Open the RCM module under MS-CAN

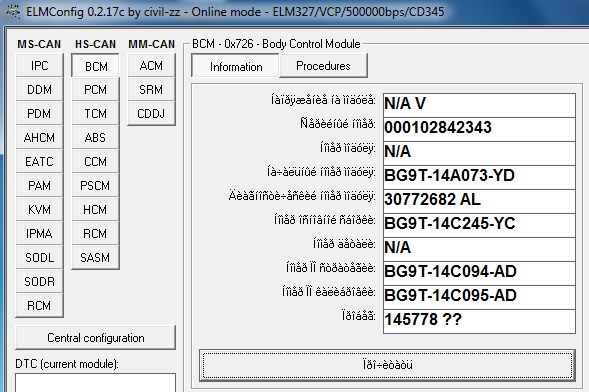[x=39, y=306]
